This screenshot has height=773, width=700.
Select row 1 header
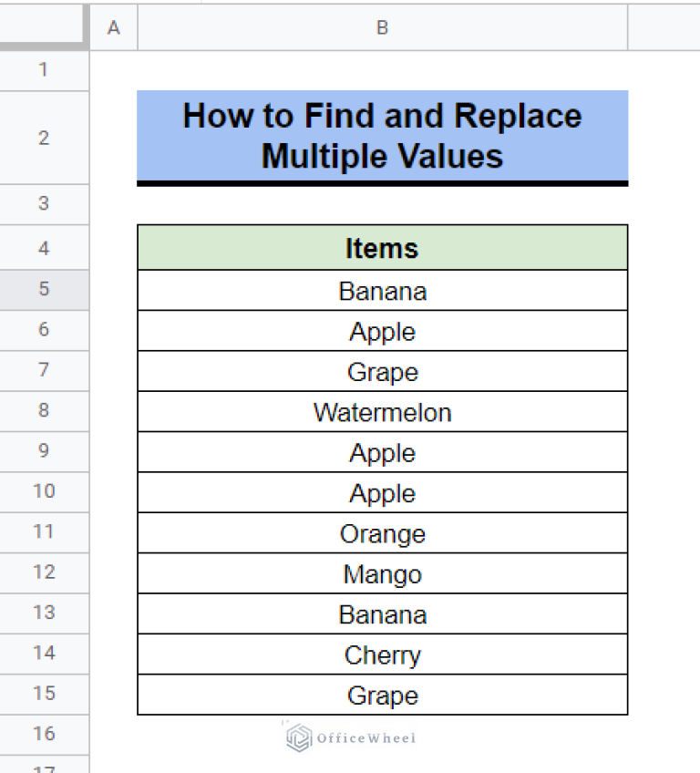[44, 69]
